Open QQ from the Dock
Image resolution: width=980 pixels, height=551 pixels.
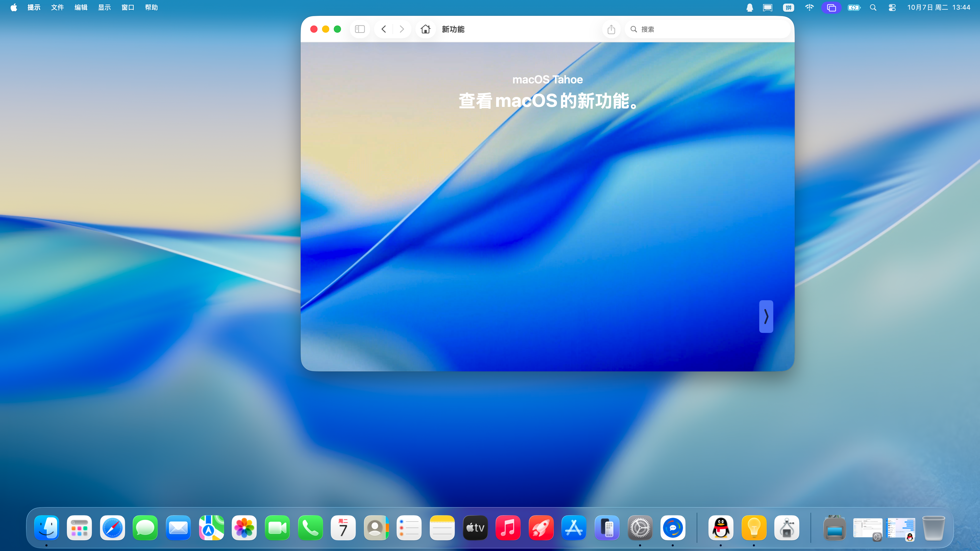click(720, 528)
